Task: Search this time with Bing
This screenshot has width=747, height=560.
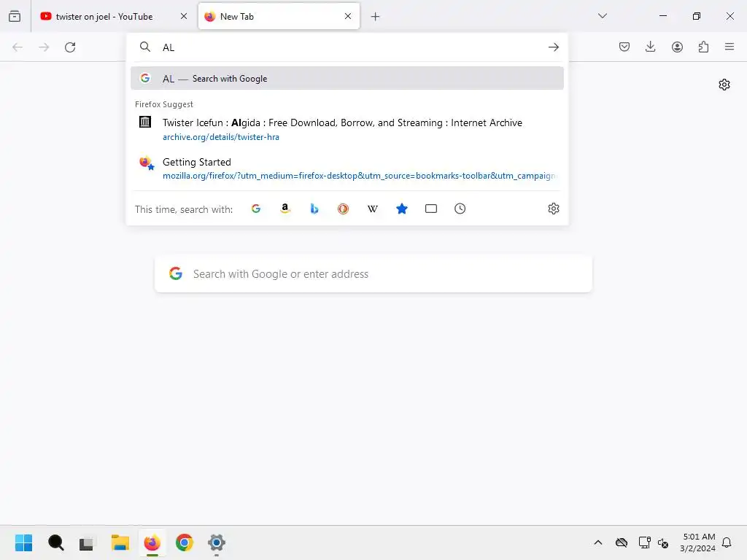Action: (314, 209)
